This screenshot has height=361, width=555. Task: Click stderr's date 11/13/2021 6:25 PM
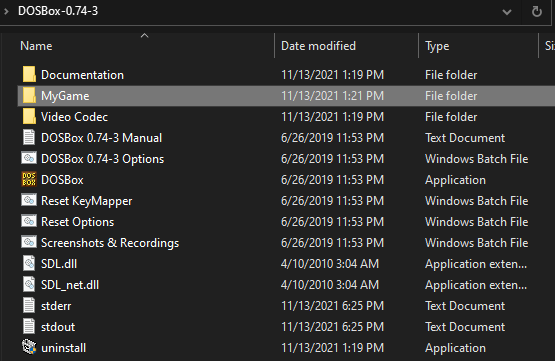tap(332, 306)
